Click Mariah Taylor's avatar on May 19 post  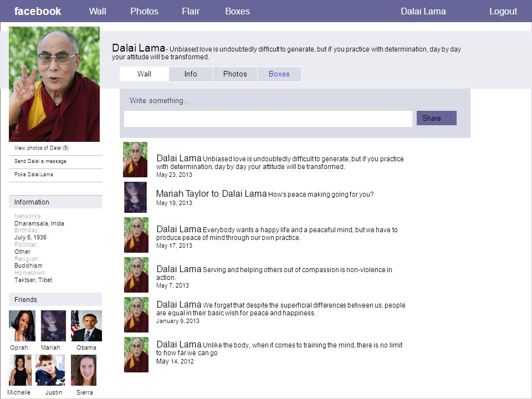coord(135,197)
